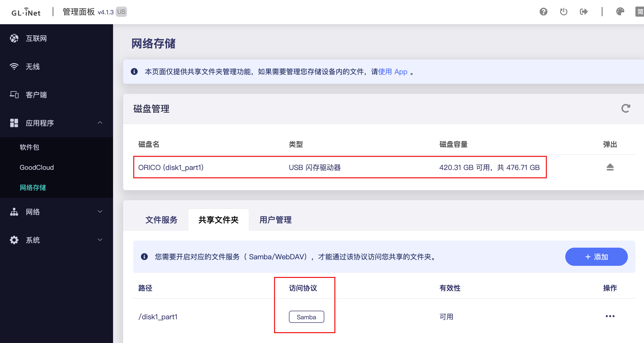
Task: Switch language using the 简 icon
Action: pos(640,12)
